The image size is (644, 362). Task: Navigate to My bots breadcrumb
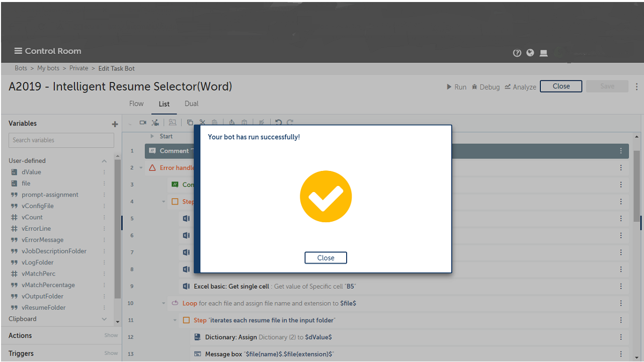48,68
